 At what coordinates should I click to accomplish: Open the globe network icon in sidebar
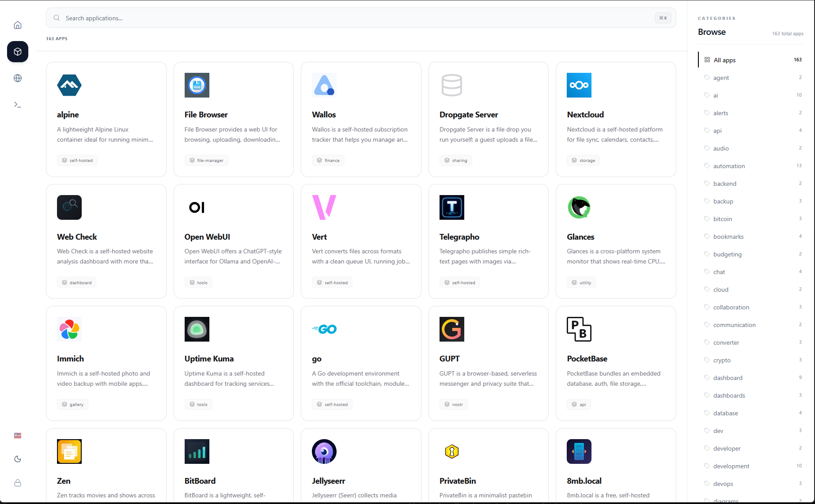click(18, 78)
